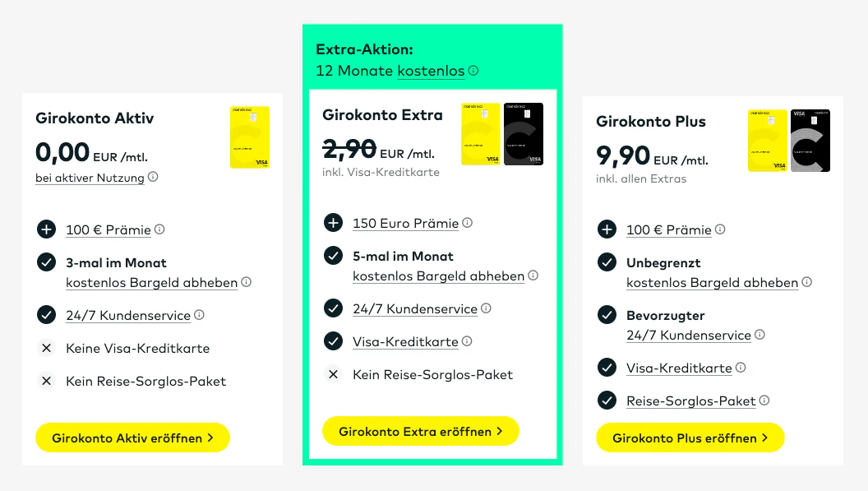Click info icon next to 'bei aktiver Nutzung'
This screenshot has width=868, height=491.
coord(153,177)
